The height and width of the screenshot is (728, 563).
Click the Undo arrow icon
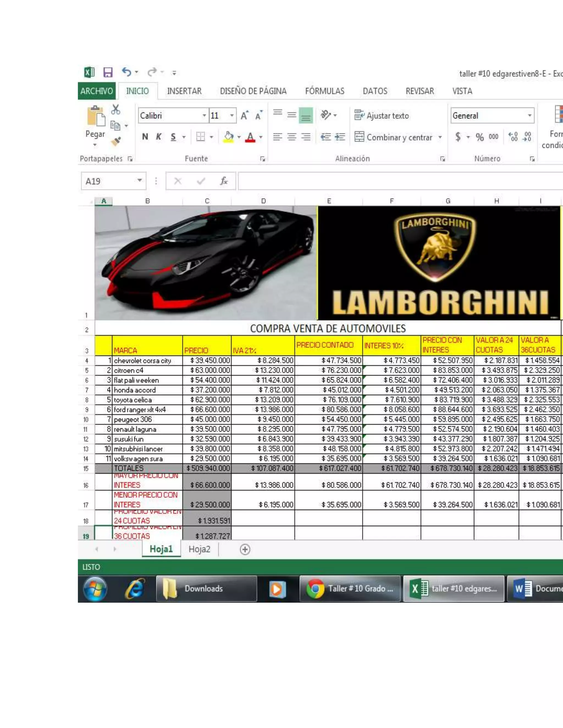[x=126, y=72]
